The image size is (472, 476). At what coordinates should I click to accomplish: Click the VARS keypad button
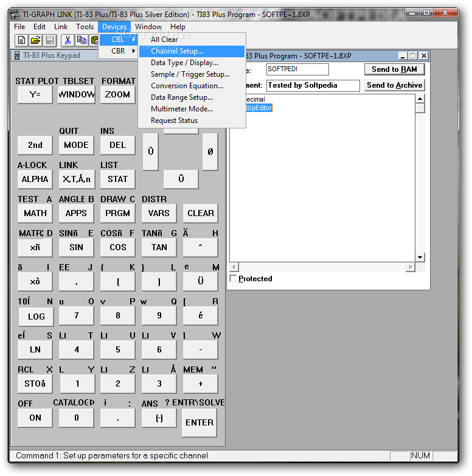click(x=159, y=213)
